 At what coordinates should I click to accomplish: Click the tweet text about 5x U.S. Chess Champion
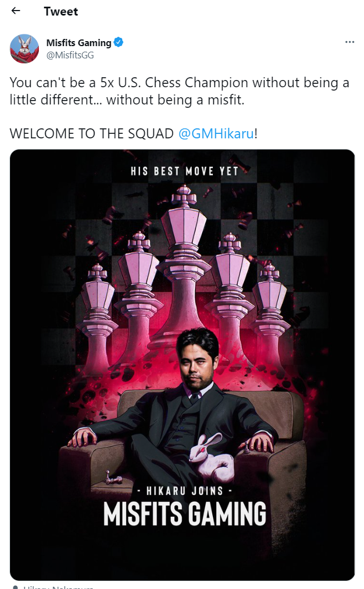click(x=179, y=91)
